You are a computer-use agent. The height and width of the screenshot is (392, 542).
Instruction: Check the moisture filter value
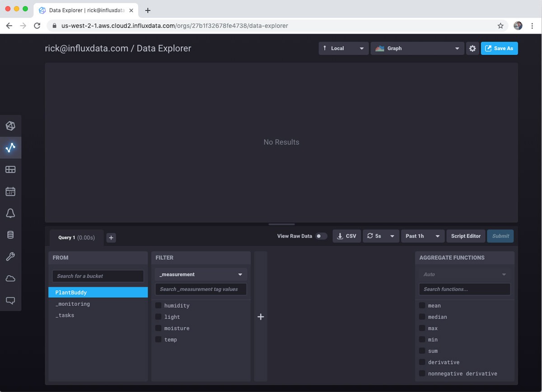(158, 328)
